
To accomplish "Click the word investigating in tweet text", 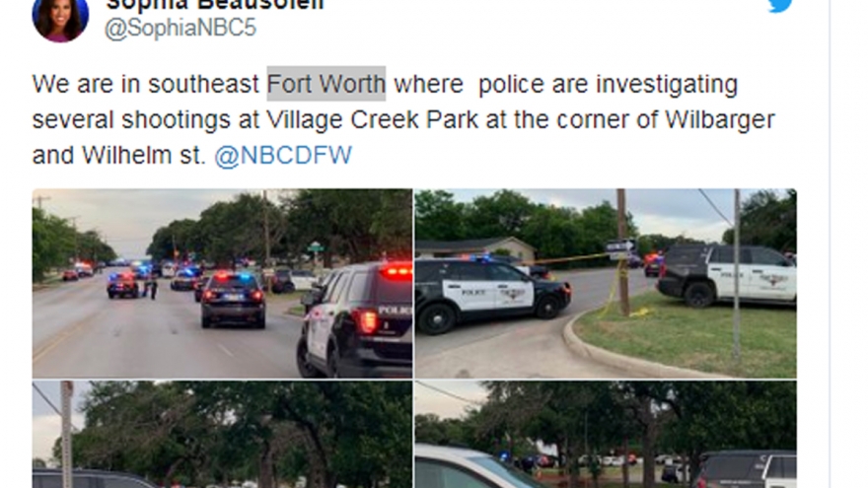I will (x=667, y=85).
